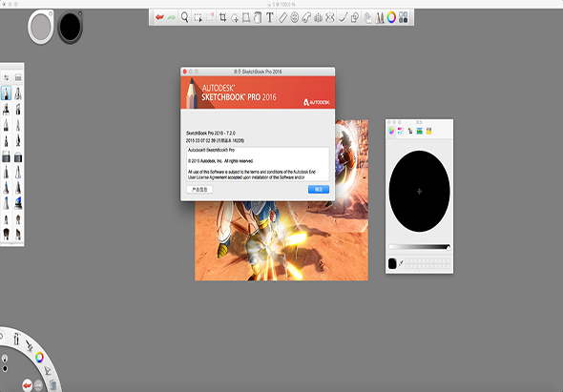Close the About SketchBook Pro dialog

pyautogui.click(x=185, y=72)
